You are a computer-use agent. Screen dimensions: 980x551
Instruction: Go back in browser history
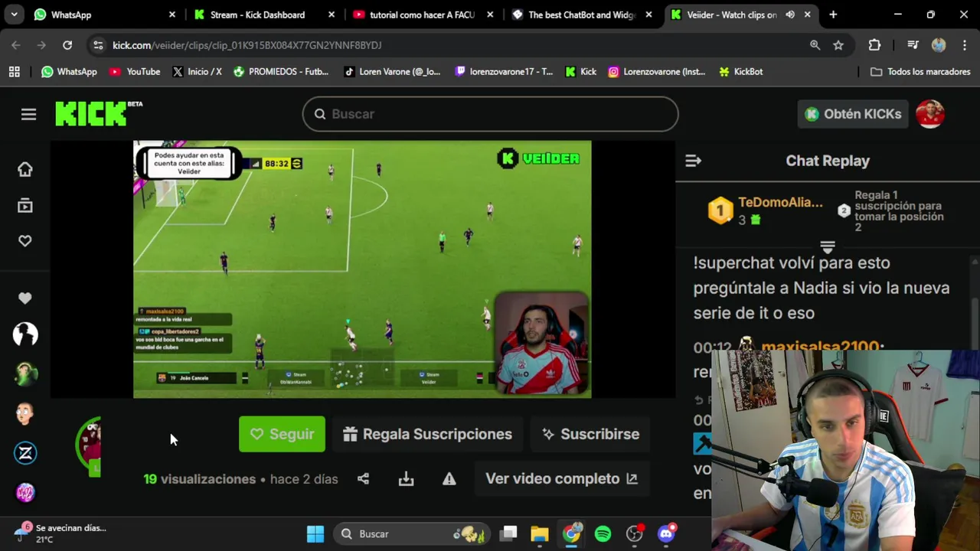coord(16,45)
